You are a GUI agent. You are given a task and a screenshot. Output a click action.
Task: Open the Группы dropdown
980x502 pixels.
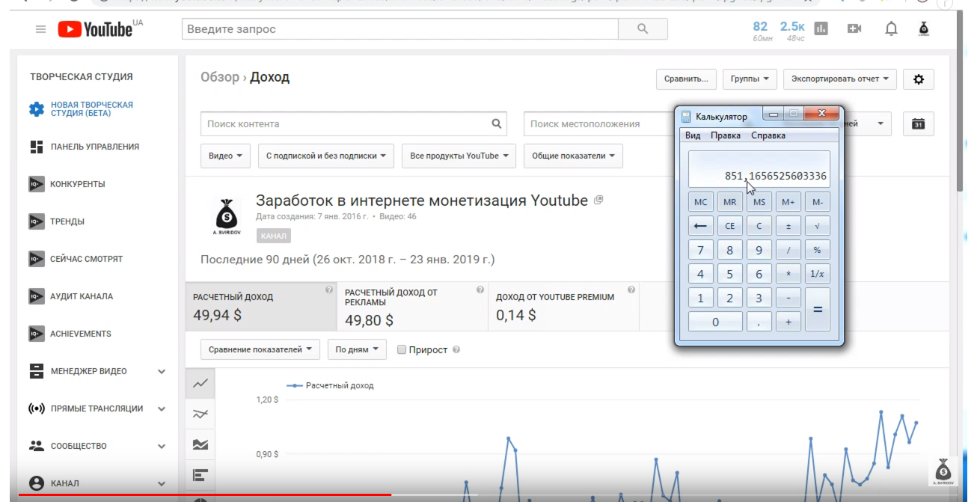[750, 79]
